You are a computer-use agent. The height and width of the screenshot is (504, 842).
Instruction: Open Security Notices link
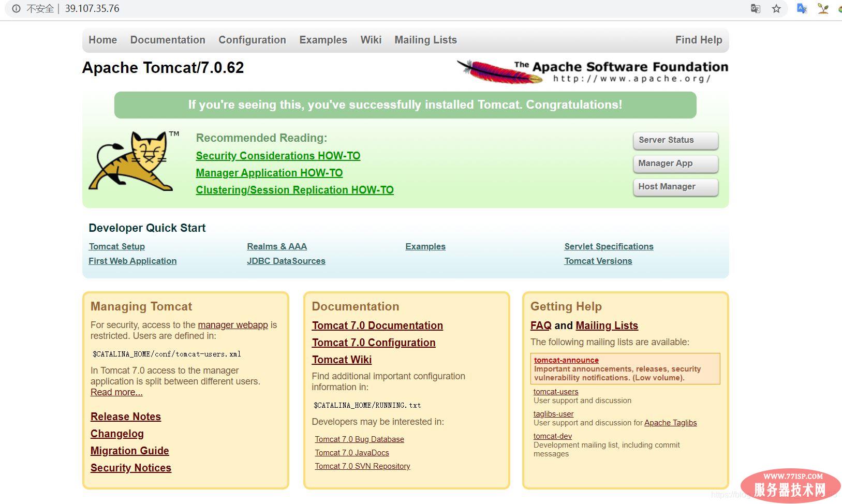(x=131, y=468)
